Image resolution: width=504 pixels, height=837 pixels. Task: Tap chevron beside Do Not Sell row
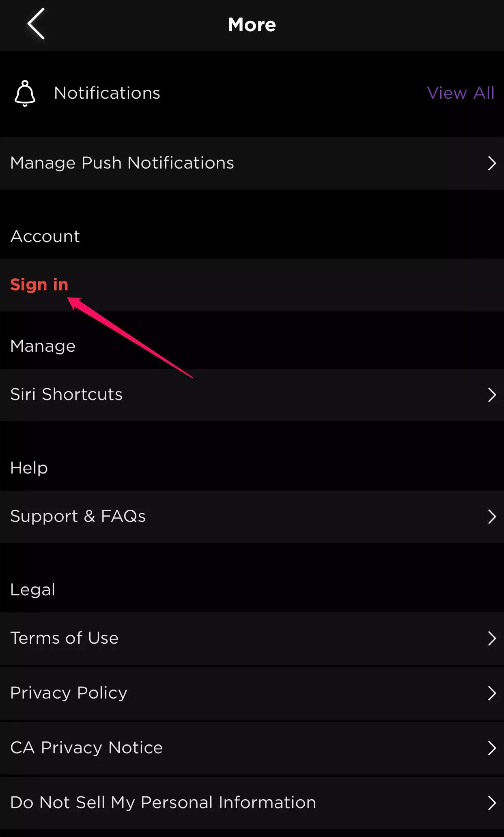[x=492, y=803]
